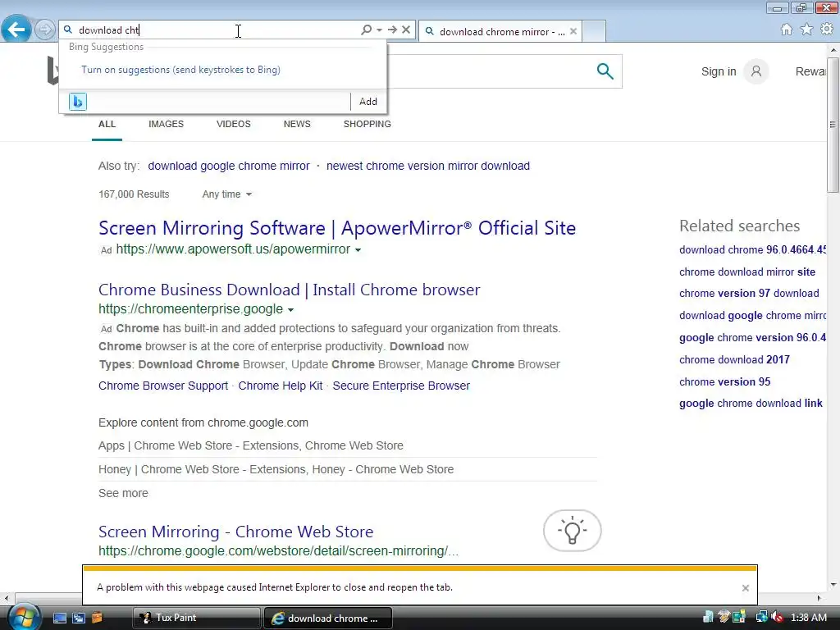
Task: Select the 'download chrome mirror' browser tab
Action: [500, 32]
